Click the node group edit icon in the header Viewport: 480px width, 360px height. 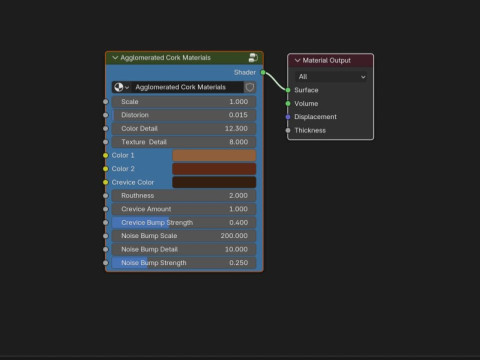(253, 58)
